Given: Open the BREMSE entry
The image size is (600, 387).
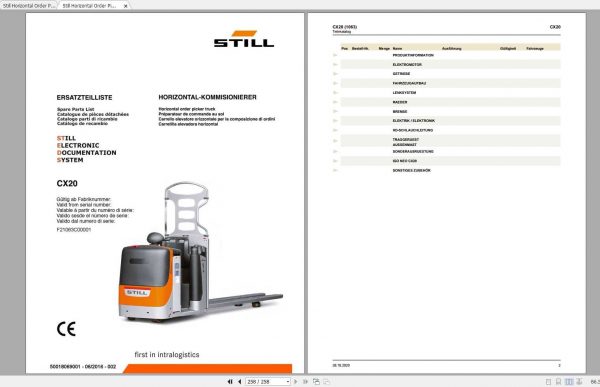Looking at the screenshot, I should tap(400, 111).
